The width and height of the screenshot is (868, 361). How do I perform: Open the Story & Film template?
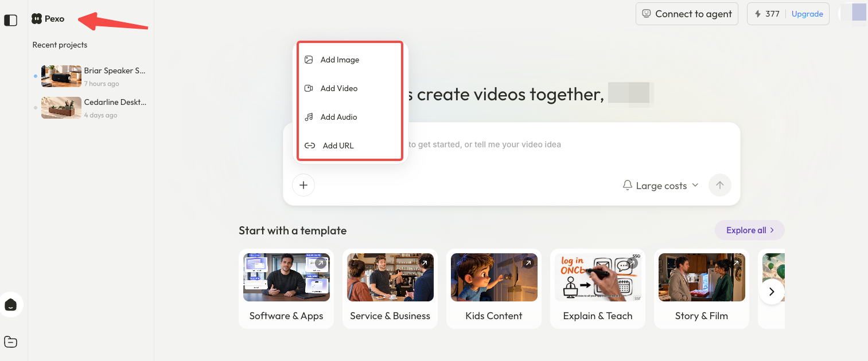[702, 289]
